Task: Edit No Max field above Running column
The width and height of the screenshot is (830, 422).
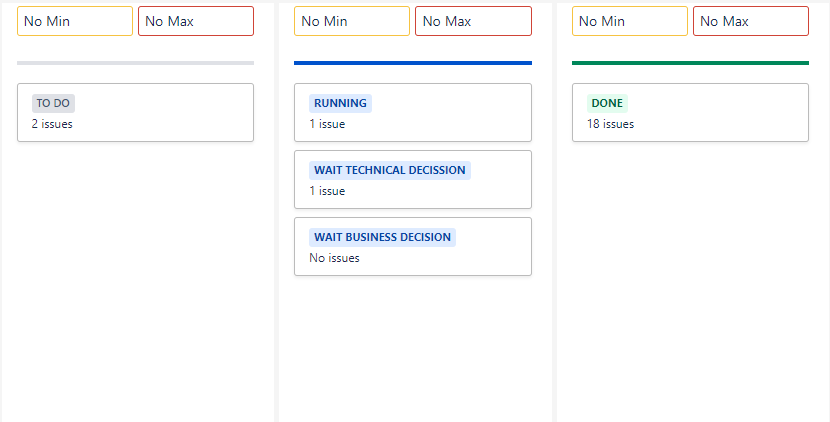Action: pyautogui.click(x=473, y=21)
